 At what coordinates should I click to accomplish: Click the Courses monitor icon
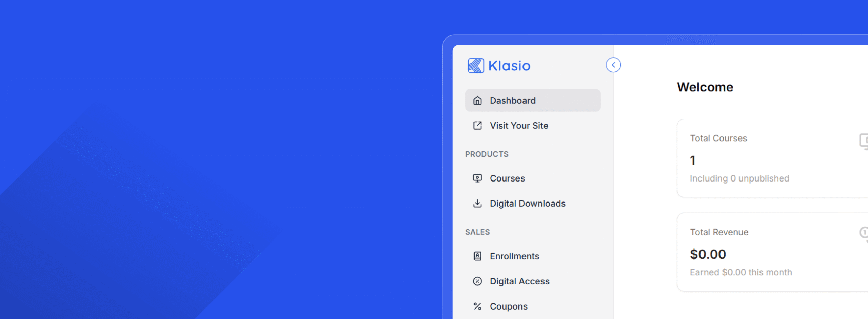(x=477, y=178)
